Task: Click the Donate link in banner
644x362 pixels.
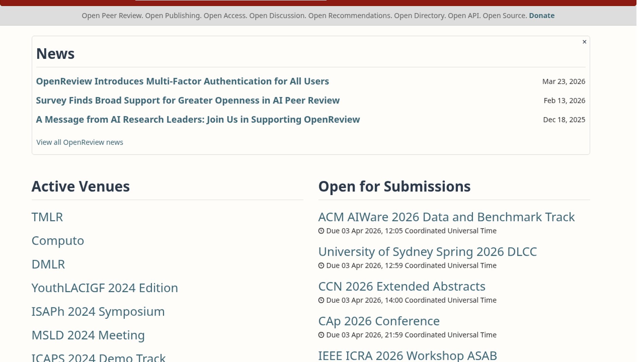Action: 541,16
